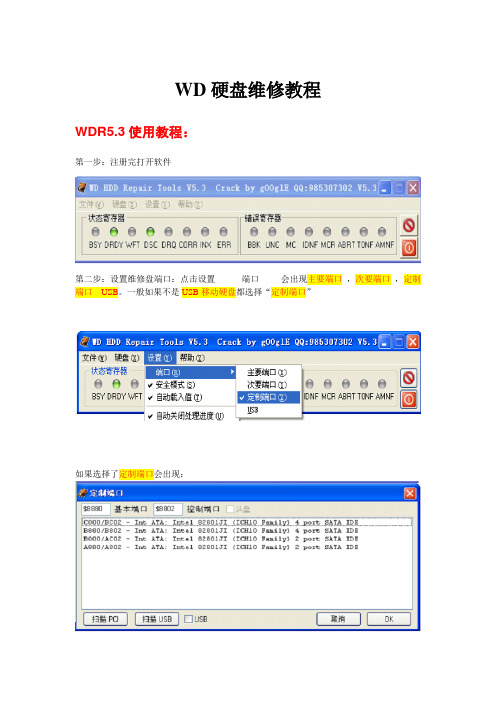Click the DRQ status indicator

168,232
